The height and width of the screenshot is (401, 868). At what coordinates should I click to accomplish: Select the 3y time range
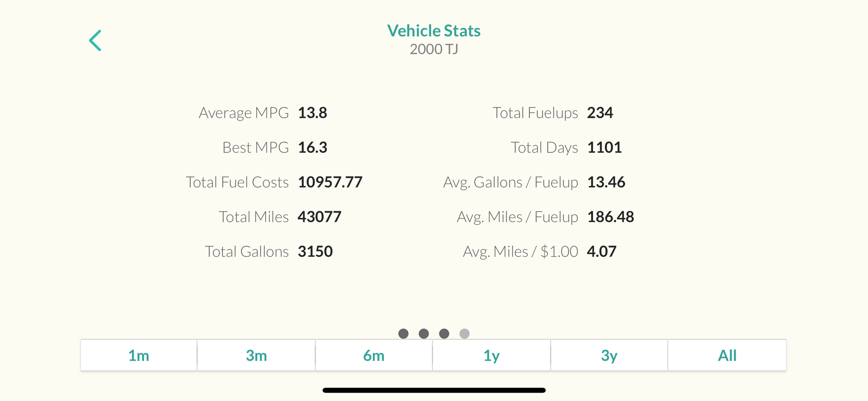pos(609,355)
